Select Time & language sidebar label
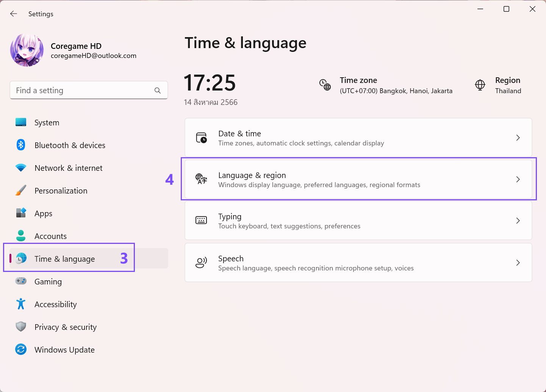The width and height of the screenshot is (546, 392). click(65, 259)
